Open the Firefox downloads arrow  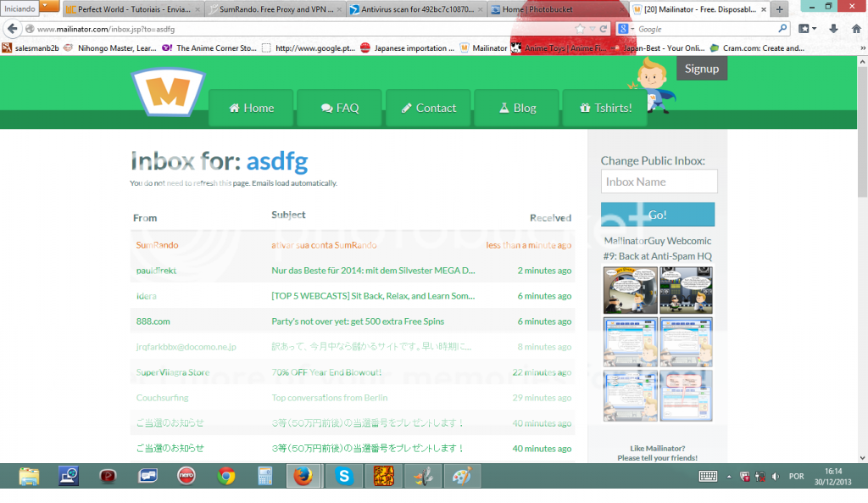(x=833, y=29)
